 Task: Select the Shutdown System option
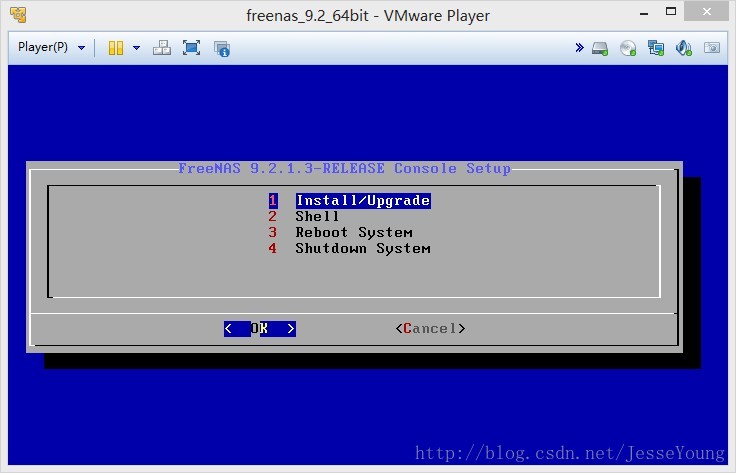click(x=363, y=249)
